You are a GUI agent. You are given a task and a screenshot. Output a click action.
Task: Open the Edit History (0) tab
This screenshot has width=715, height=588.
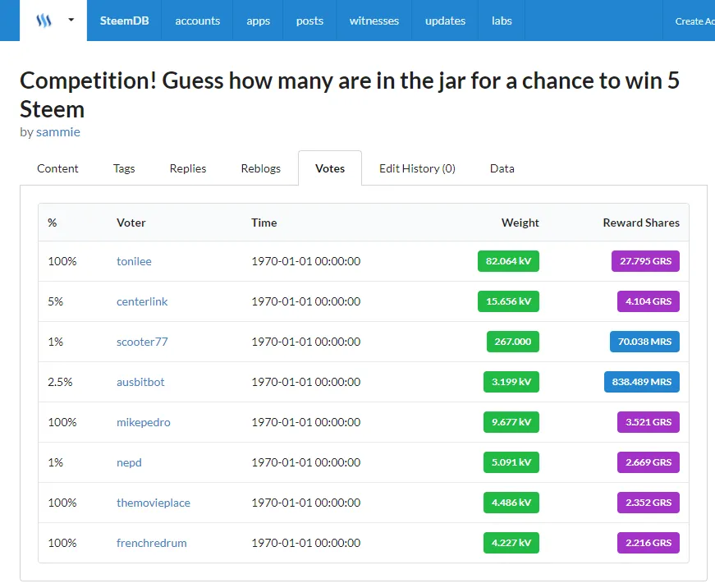417,168
